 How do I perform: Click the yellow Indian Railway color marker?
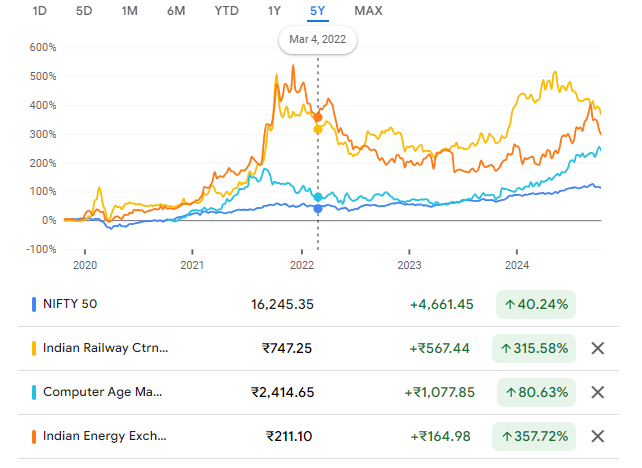pyautogui.click(x=34, y=348)
